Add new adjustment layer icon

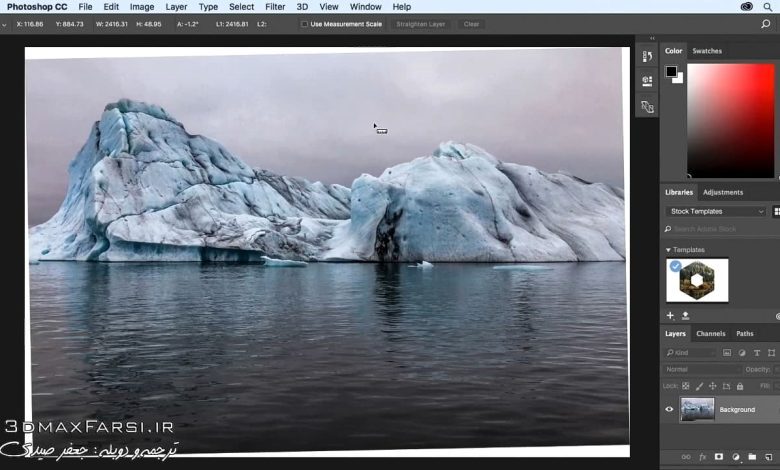pyautogui.click(x=735, y=456)
